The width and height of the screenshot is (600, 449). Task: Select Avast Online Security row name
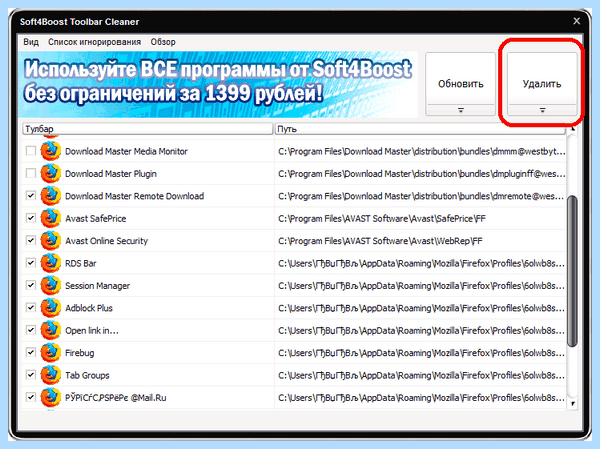pyautogui.click(x=106, y=241)
